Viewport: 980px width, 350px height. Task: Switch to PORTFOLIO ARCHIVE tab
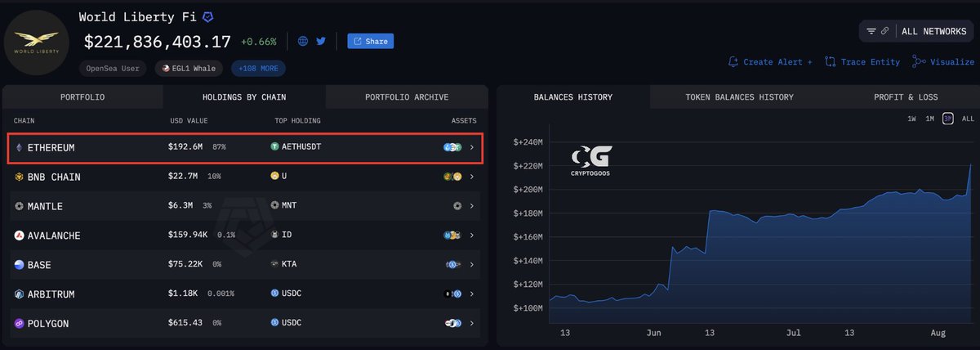pyautogui.click(x=407, y=96)
